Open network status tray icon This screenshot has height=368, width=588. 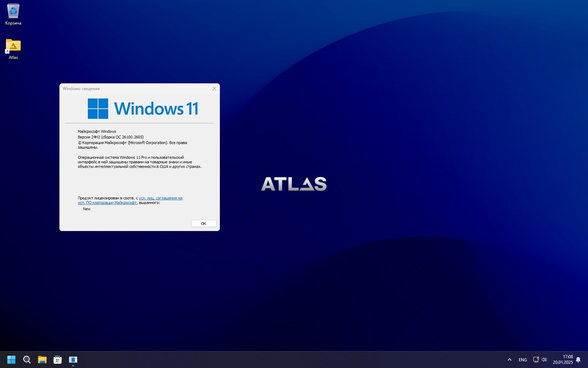point(536,360)
